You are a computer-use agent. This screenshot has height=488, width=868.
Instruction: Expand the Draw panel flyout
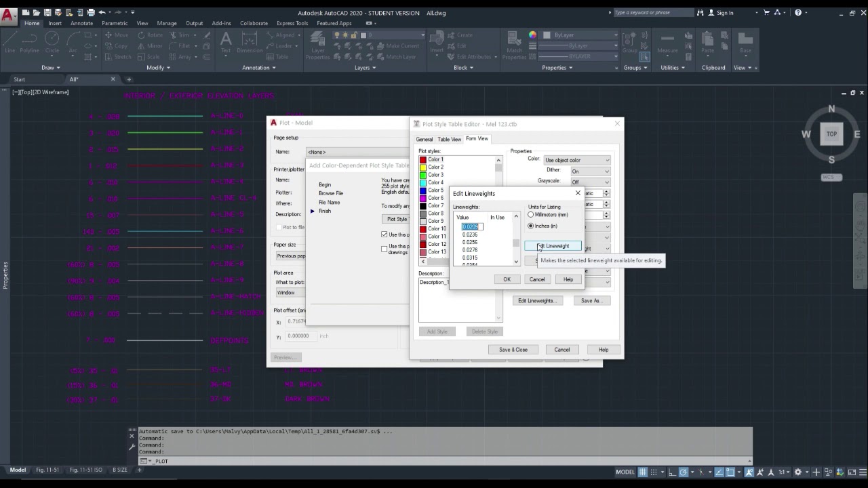[51, 68]
